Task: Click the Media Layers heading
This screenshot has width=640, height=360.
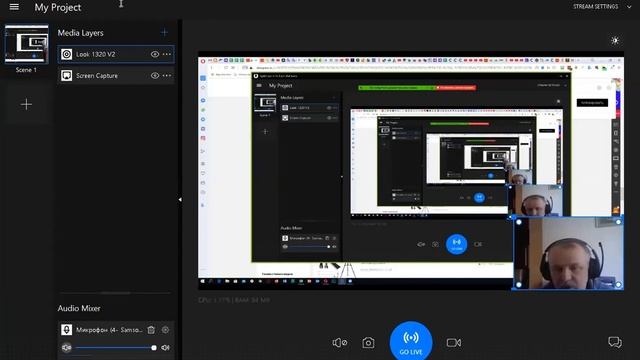Action: [80, 33]
